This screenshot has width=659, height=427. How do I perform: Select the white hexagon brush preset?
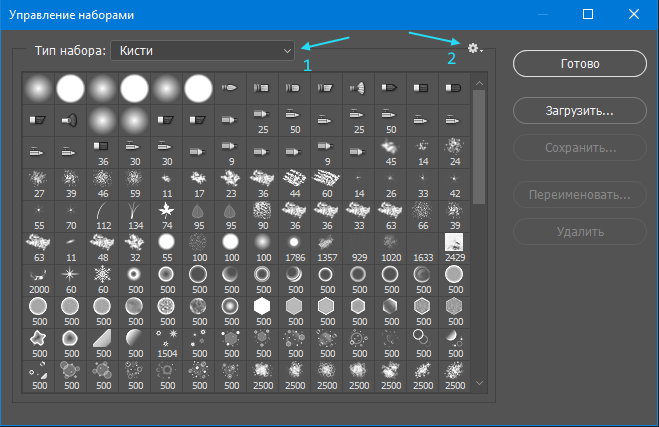coord(263,312)
